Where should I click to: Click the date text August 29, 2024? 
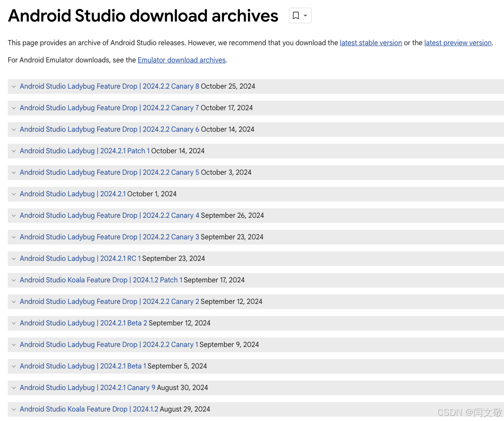coord(185,410)
